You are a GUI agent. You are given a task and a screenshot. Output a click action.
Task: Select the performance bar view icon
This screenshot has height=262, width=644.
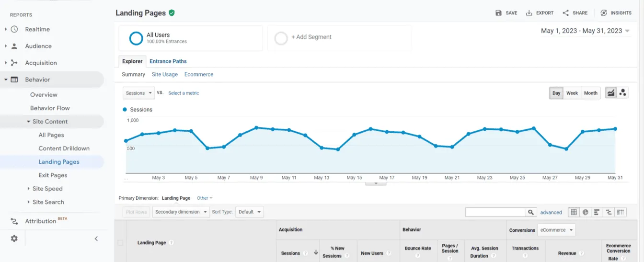(x=597, y=212)
